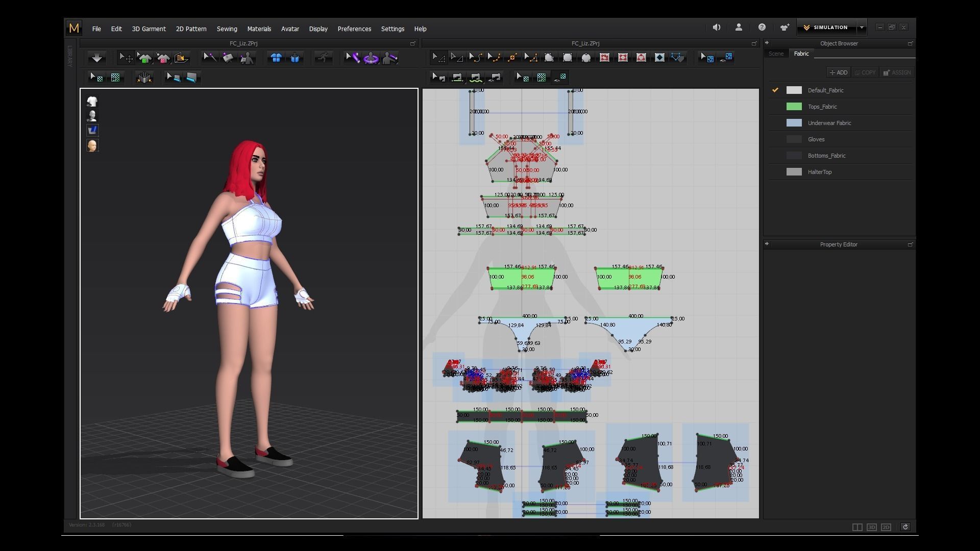Choose the Internal Circle tool
The width and height of the screenshot is (980, 551).
pyautogui.click(x=641, y=58)
